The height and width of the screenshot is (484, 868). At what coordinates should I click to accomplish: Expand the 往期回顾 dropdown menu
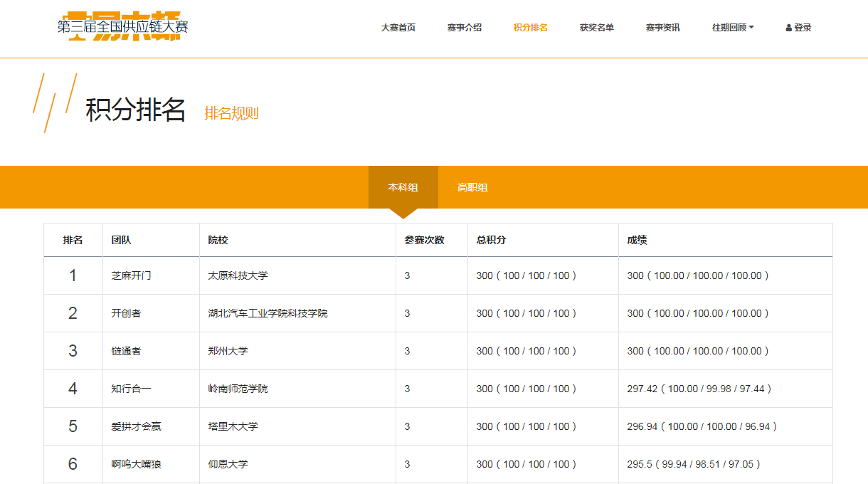pyautogui.click(x=732, y=28)
